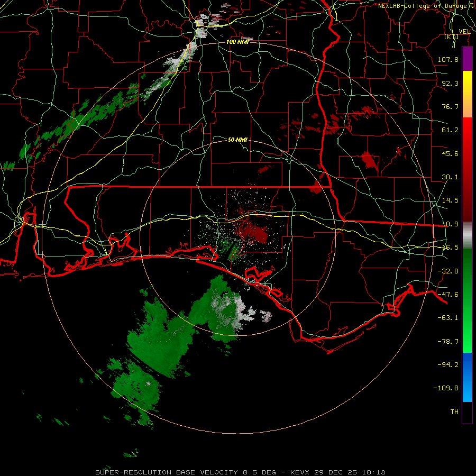Click the -94.2 velocity scale value
The width and height of the screenshot is (476, 476).
click(448, 364)
